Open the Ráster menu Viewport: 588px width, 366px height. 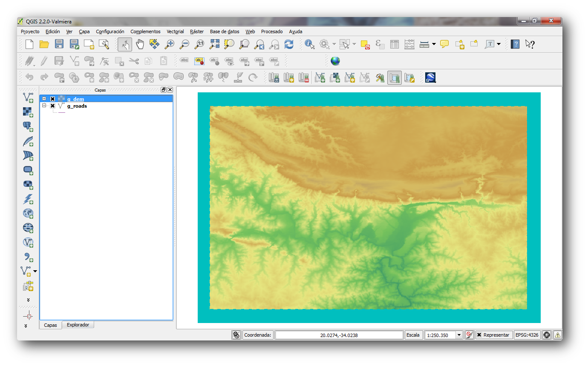[197, 31]
